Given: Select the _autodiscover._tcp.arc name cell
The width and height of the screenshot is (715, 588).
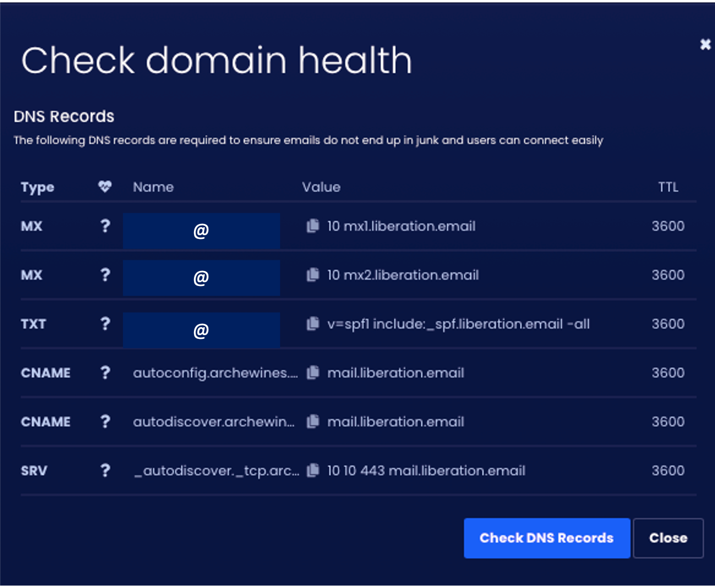Looking at the screenshot, I should [216, 471].
